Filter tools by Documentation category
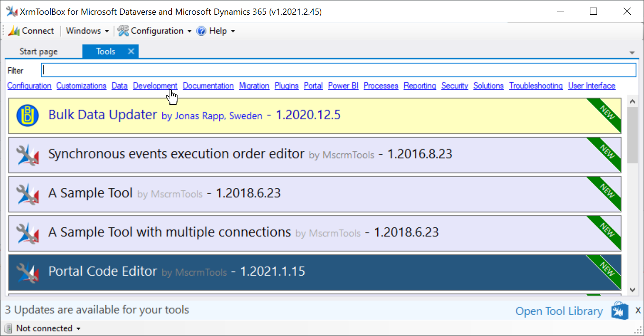The width and height of the screenshot is (644, 336). (x=208, y=86)
